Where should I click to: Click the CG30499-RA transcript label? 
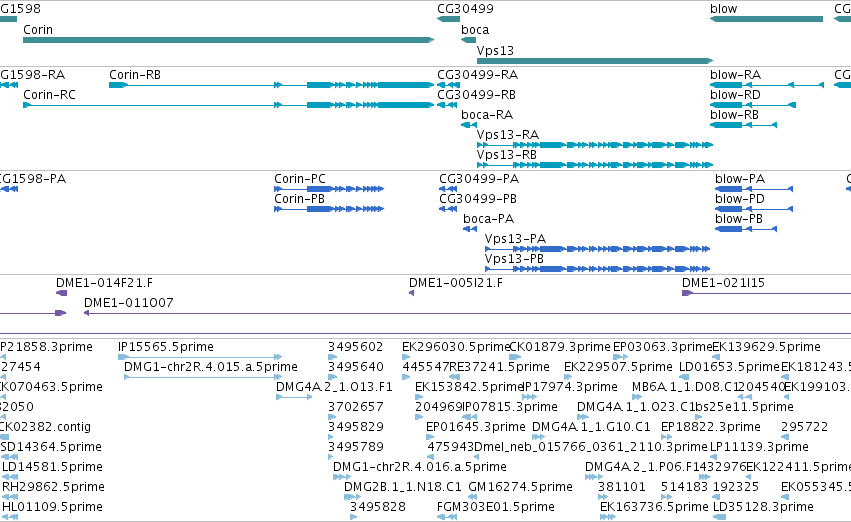478,74
